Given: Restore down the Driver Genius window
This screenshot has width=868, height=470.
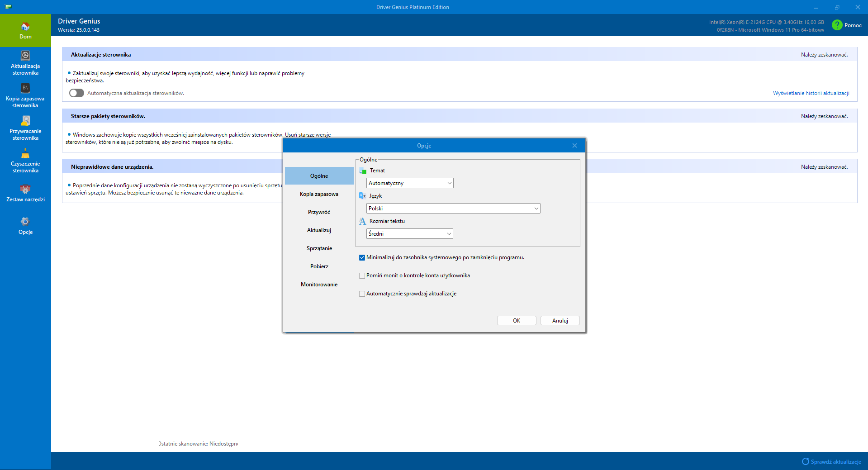Looking at the screenshot, I should [x=837, y=7].
